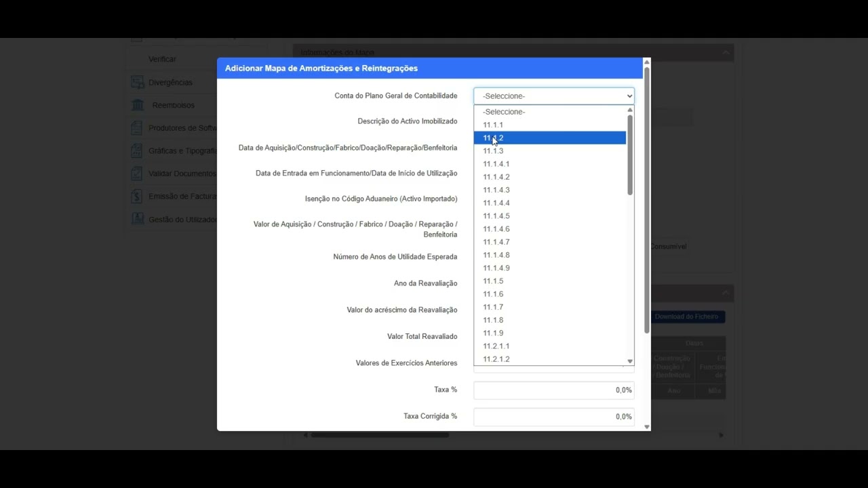Collapse the lower panel chevron above Download
868x488 pixels.
click(726, 292)
